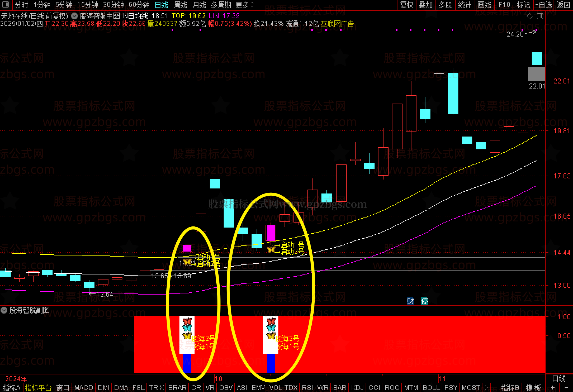
Task: Switch to the 周线 weekly period tab
Action: (x=180, y=5)
